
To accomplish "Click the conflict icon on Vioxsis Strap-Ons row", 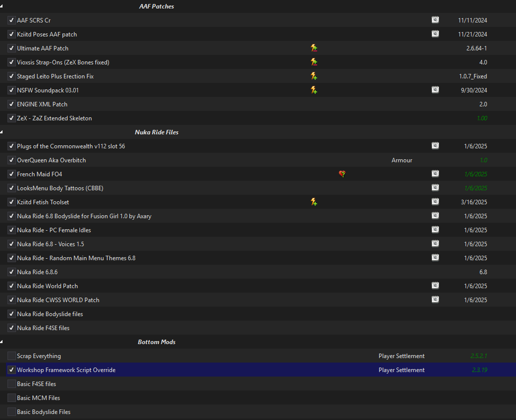I will 314,62.
